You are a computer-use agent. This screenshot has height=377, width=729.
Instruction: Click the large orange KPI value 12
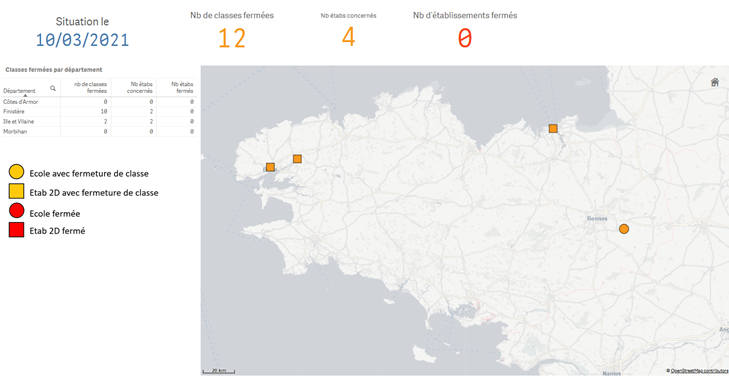(x=232, y=39)
